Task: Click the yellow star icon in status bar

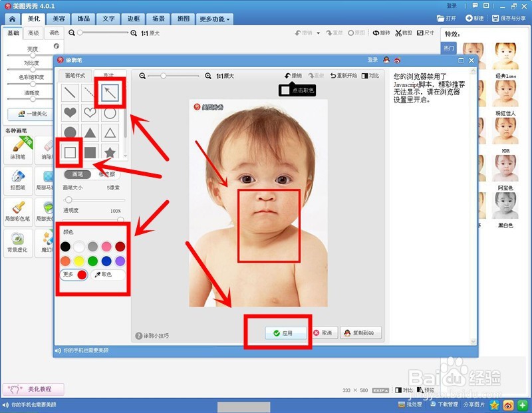Action: [x=494, y=405]
